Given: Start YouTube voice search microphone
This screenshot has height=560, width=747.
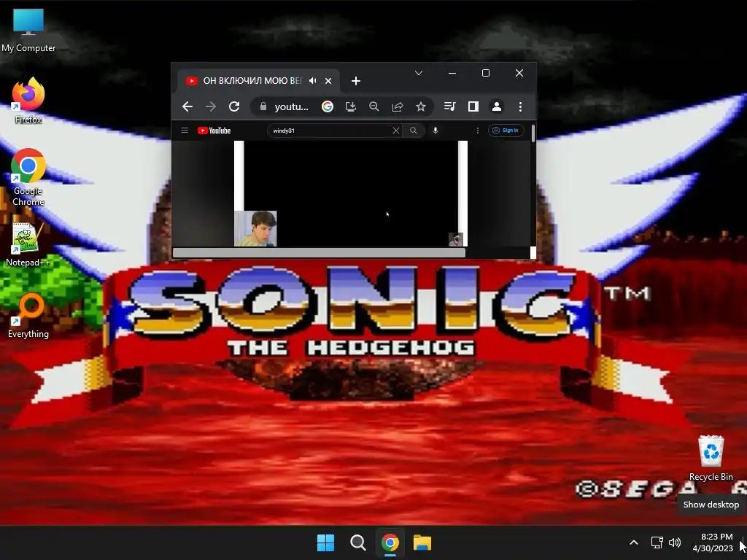Looking at the screenshot, I should click(436, 131).
